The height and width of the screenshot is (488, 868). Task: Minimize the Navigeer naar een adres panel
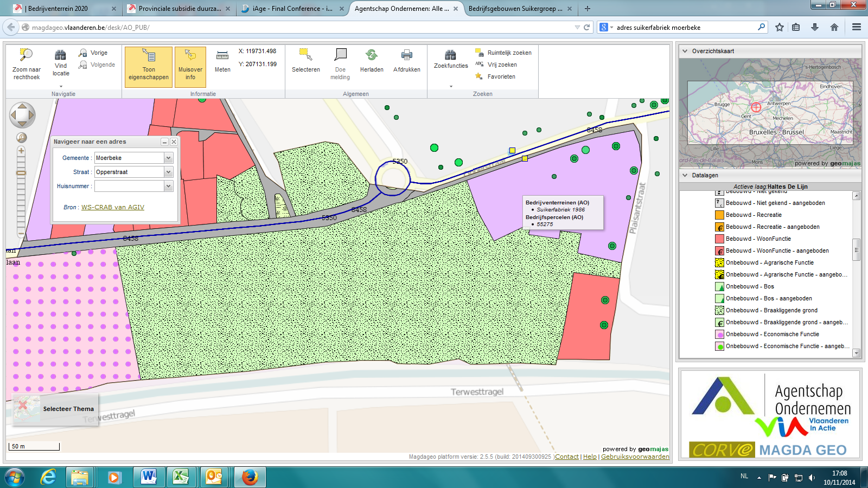point(164,142)
